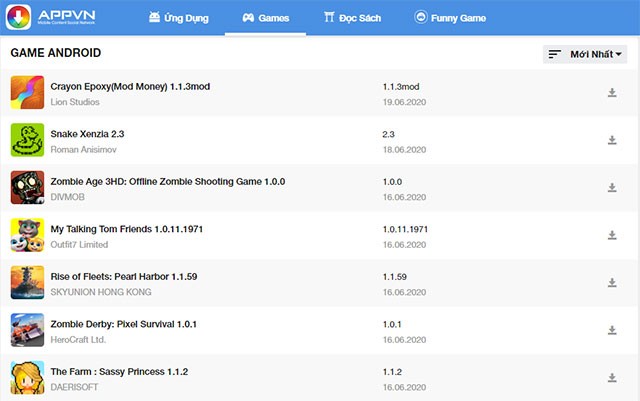Download The Farm: Sassy Princess
Screen dimensions: 640x401
point(612,378)
